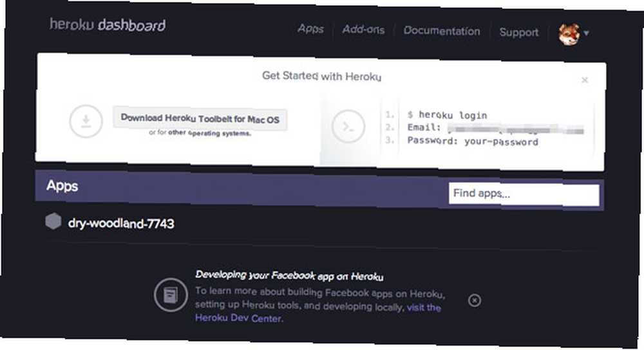Click the fox avatar picture
644x350 pixels.
569,34
